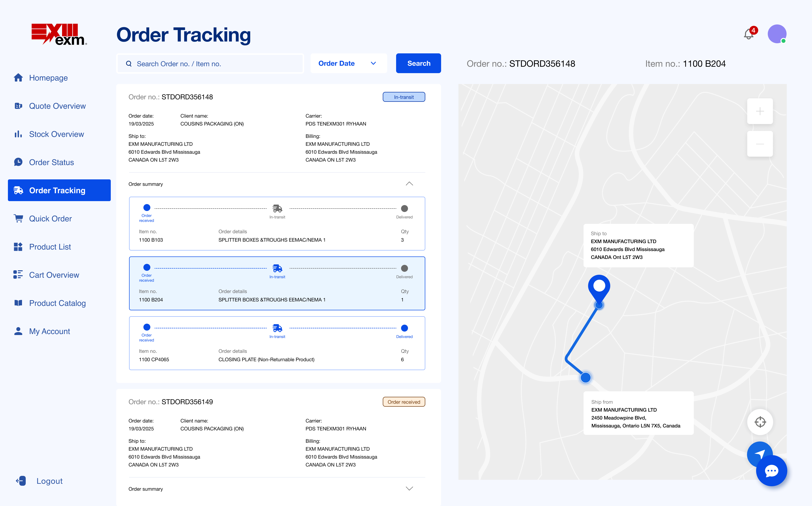Select the item 1100 CP4065 card

277,343
